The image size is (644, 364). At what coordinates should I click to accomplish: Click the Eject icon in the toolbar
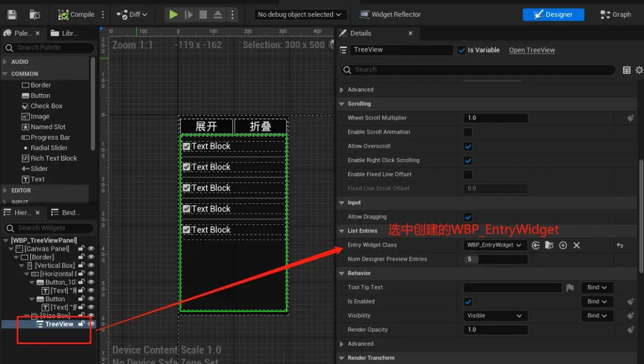click(218, 15)
